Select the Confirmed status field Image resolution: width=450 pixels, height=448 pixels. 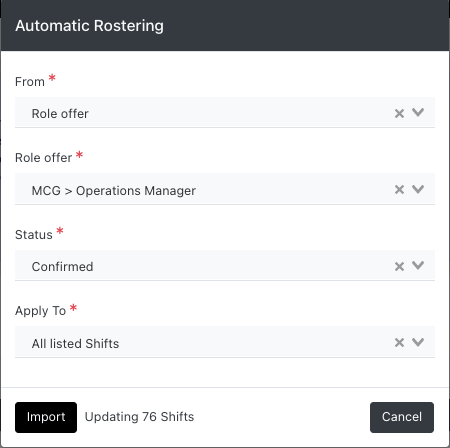(x=225, y=266)
